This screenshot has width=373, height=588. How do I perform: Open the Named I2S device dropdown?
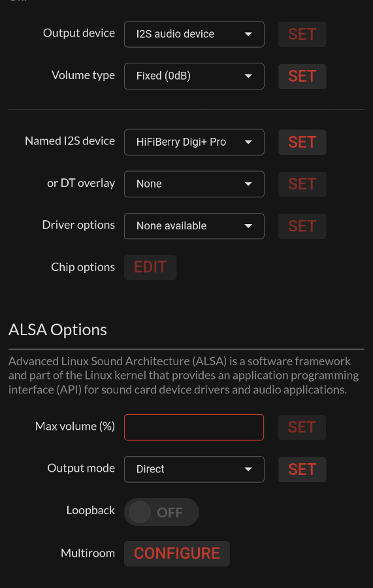[194, 142]
